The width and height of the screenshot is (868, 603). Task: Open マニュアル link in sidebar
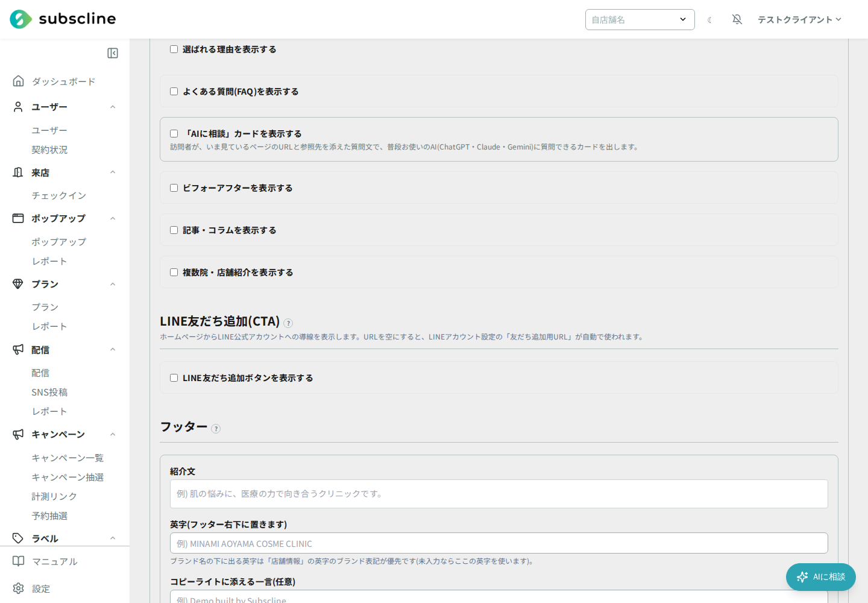point(54,561)
